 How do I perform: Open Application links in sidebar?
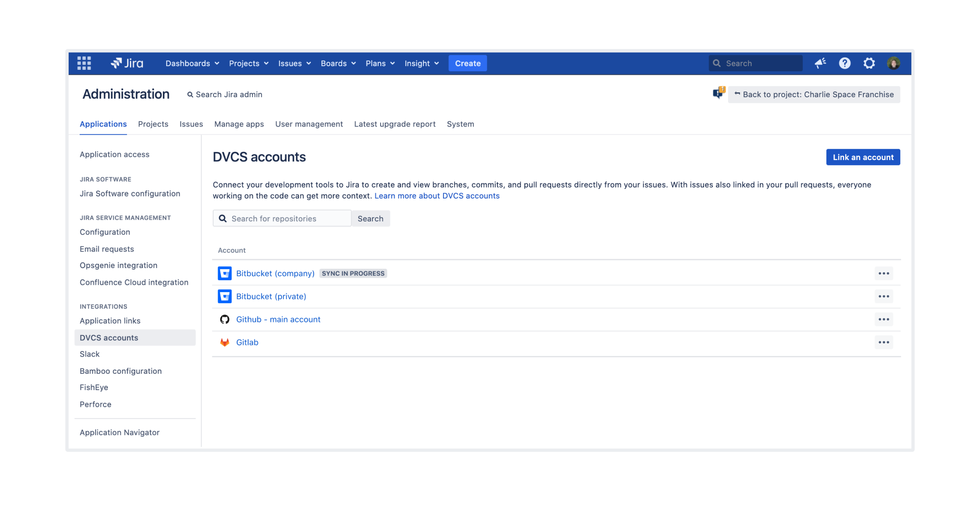(x=110, y=321)
